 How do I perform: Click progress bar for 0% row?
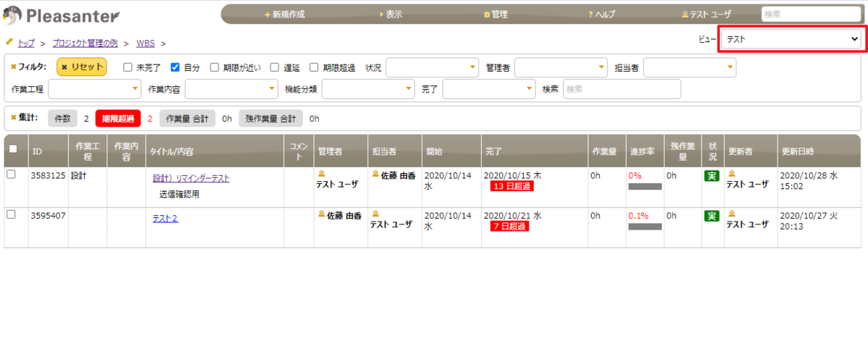click(x=645, y=187)
